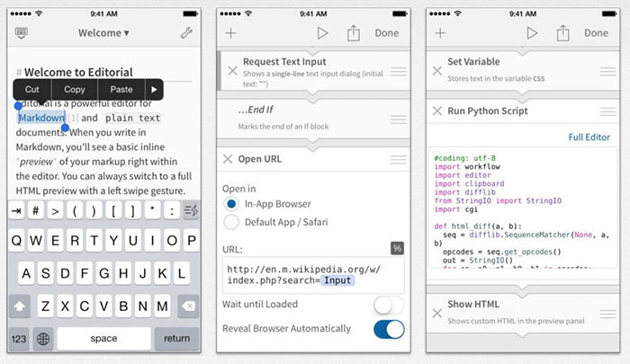Tap the 123 numbers key
The width and height of the screenshot is (630, 364).
coord(19,339)
